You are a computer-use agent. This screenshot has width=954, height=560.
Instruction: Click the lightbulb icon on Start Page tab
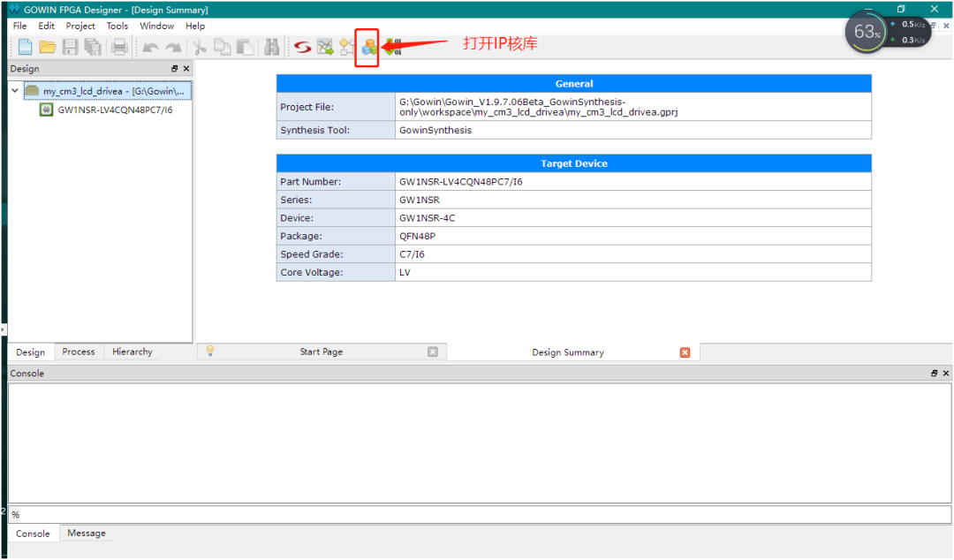(210, 351)
